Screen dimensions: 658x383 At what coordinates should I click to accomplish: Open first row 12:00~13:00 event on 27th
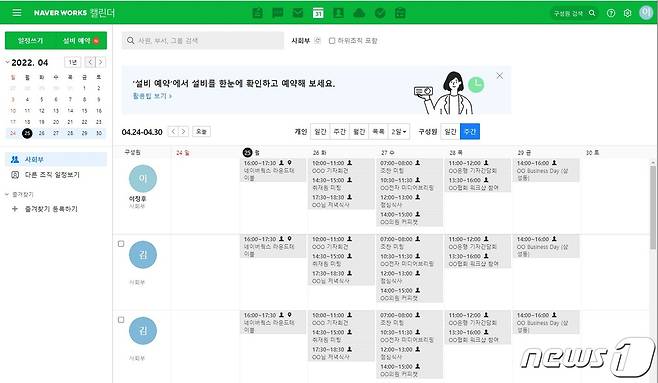click(409, 201)
